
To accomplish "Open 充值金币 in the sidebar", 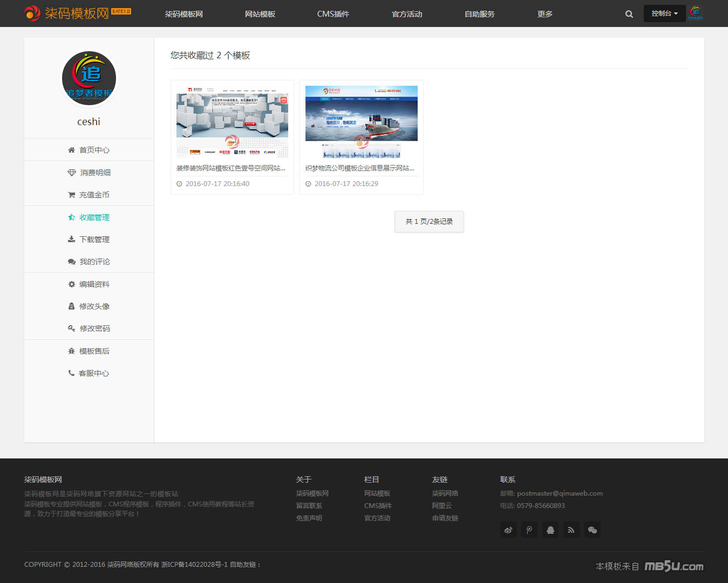I will click(89, 195).
